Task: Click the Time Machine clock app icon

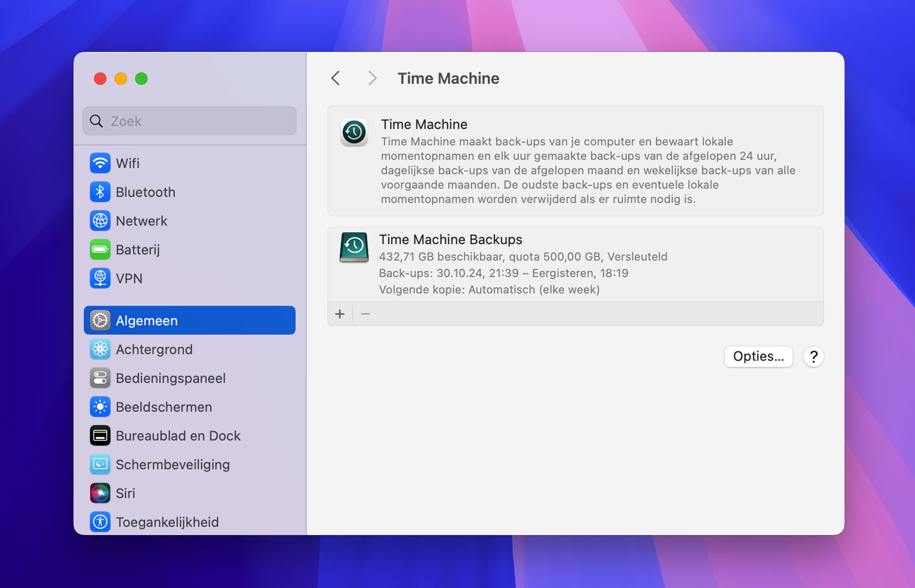Action: click(354, 133)
